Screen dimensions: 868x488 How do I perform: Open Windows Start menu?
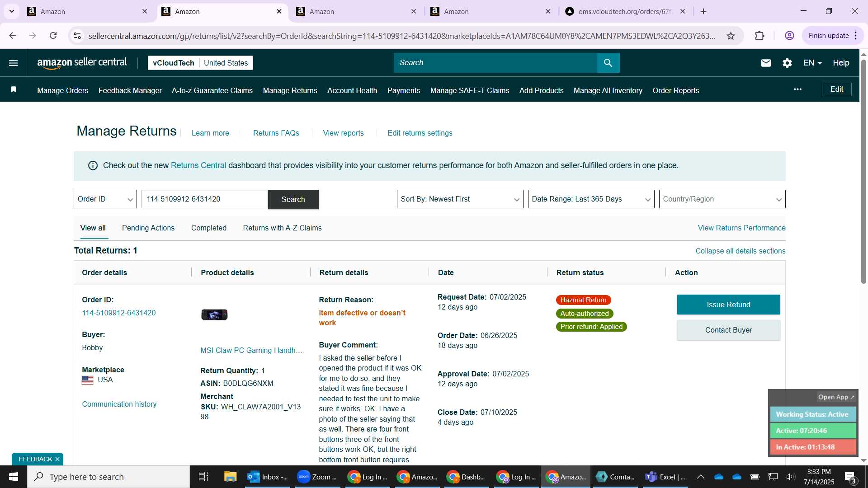(14, 477)
